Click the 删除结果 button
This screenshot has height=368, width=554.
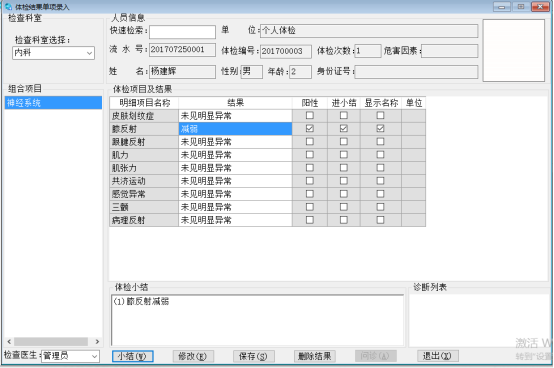pyautogui.click(x=314, y=356)
